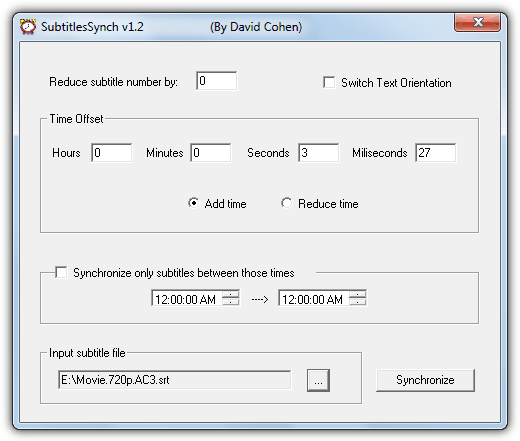Close the SubtitlesSynch window
Viewport: 520px width, 441px height.
pos(477,23)
